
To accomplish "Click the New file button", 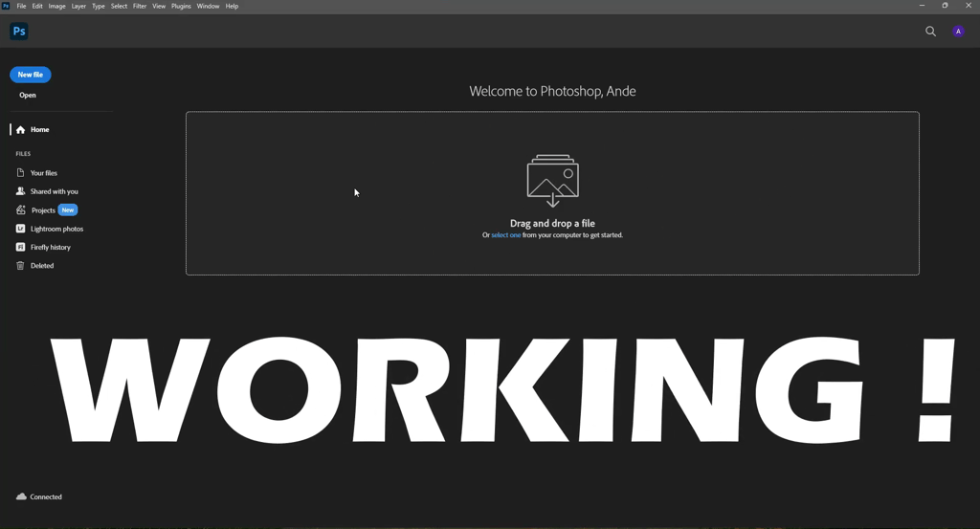I will (30, 75).
